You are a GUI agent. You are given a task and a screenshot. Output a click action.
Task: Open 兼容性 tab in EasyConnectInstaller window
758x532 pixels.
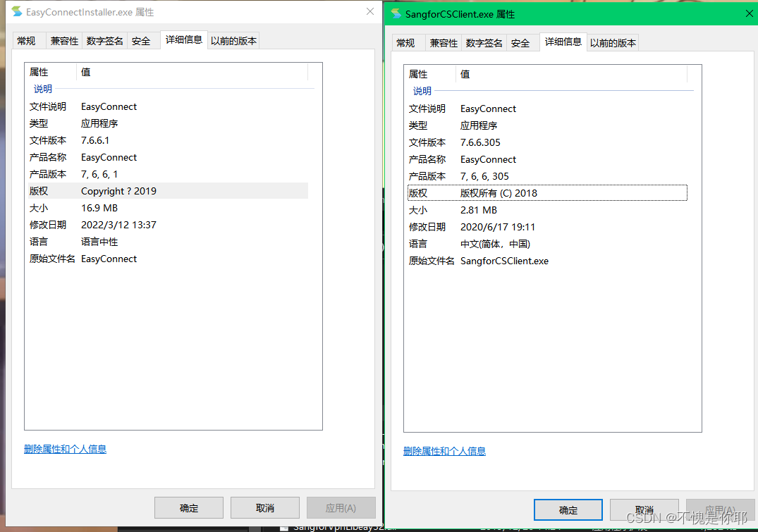pyautogui.click(x=64, y=41)
